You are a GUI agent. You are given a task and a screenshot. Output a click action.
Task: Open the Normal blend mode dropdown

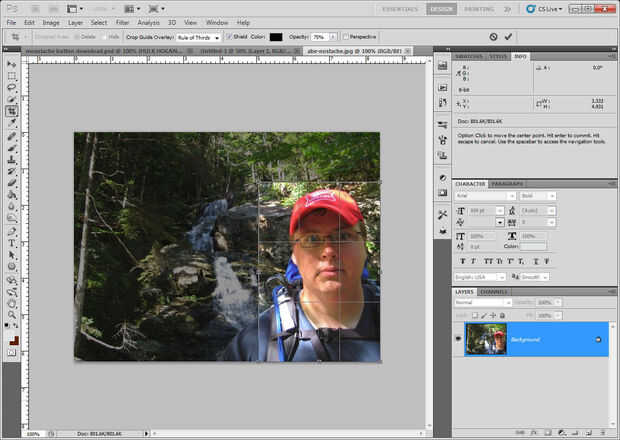[x=483, y=302]
